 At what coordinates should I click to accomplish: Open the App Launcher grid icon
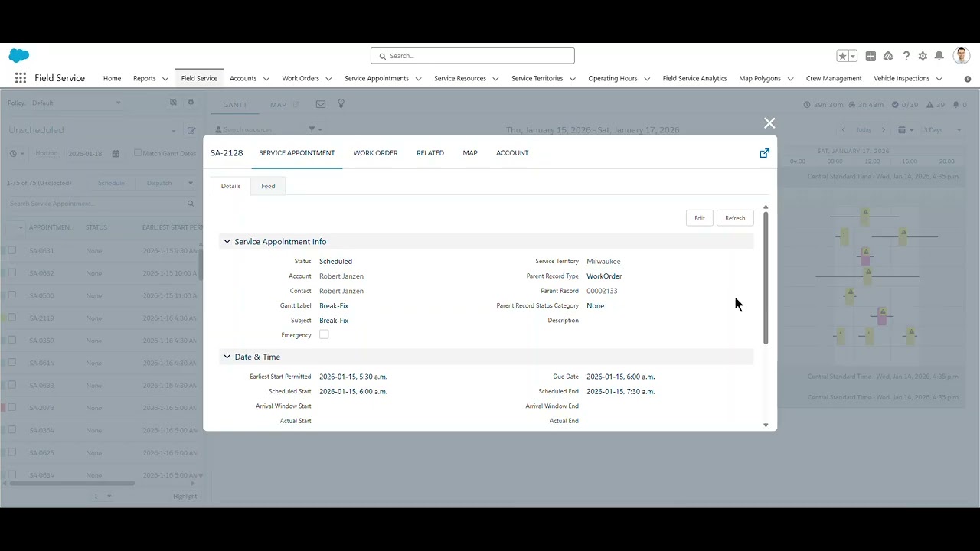tap(20, 78)
